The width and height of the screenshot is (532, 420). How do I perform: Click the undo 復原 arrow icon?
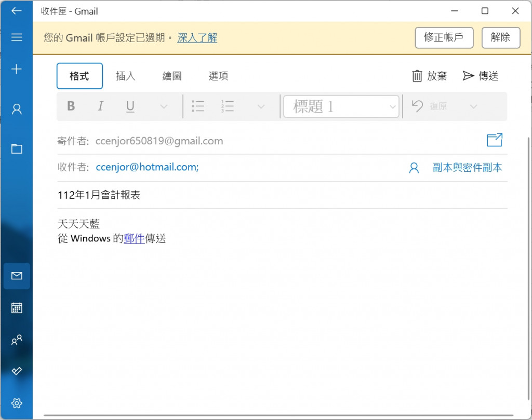(417, 106)
